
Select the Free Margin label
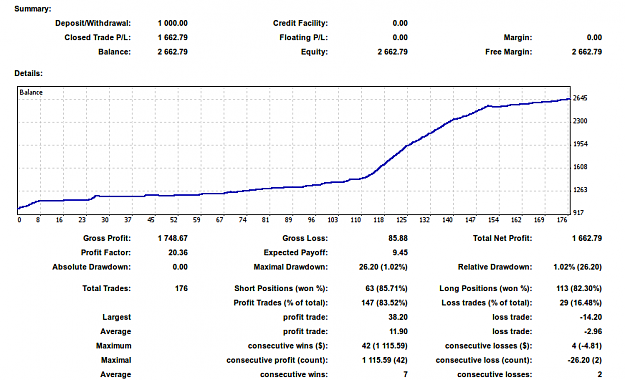tap(509, 52)
